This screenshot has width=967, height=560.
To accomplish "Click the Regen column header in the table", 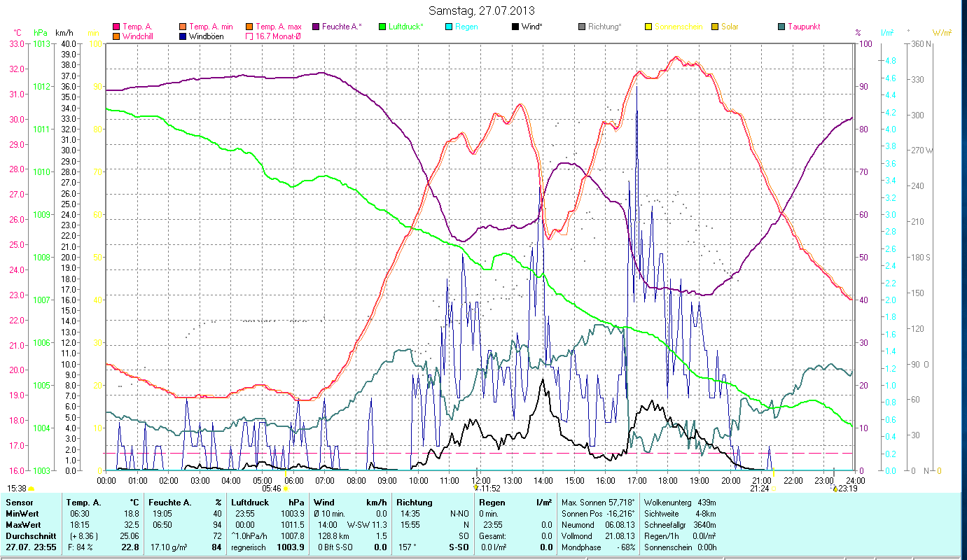I will (x=492, y=503).
